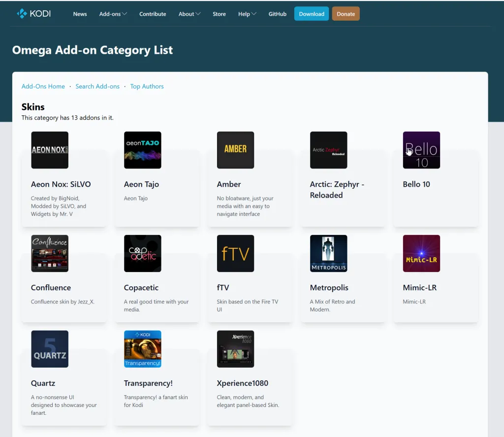Go to the News page
The height and width of the screenshot is (437, 504).
[x=80, y=14]
